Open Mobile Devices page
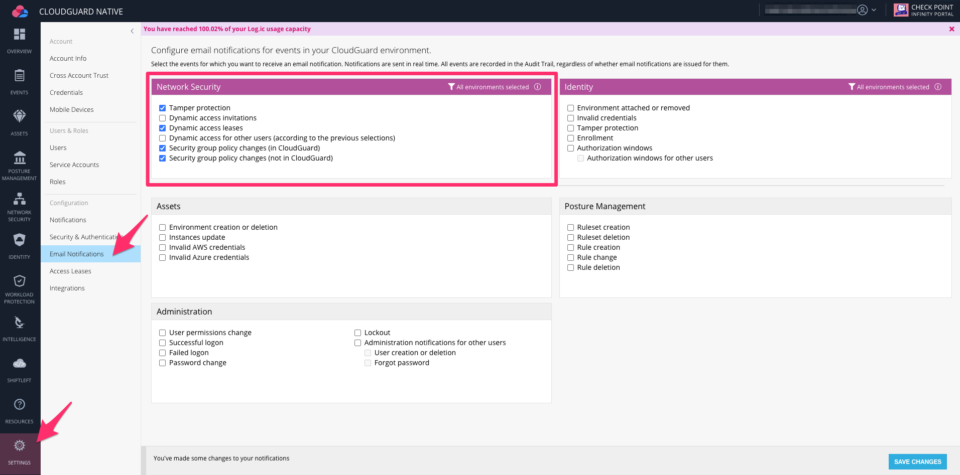The width and height of the screenshot is (960, 475). tap(72, 110)
